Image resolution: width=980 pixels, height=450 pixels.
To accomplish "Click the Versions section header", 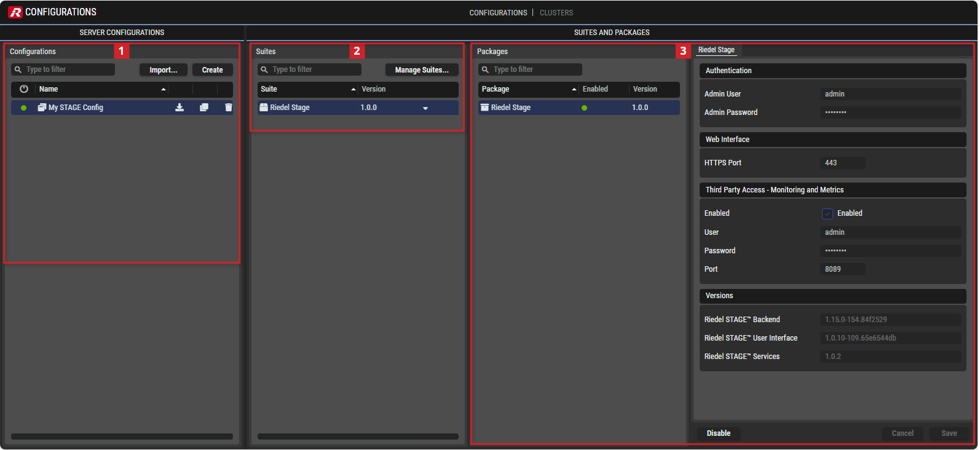I will pyautogui.click(x=833, y=296).
